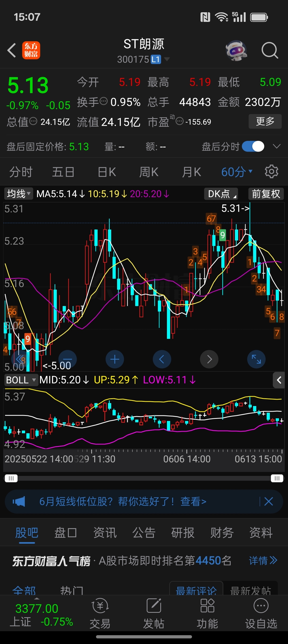Switch to 月K chart tab
This screenshot has height=644, width=288.
[191, 172]
